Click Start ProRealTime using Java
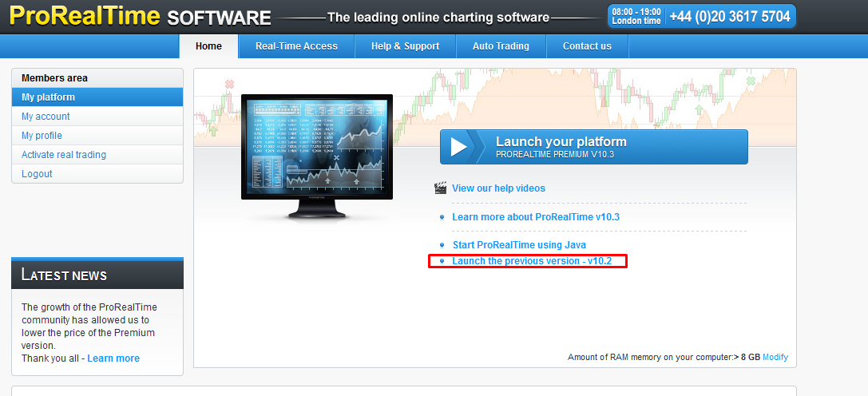The height and width of the screenshot is (396, 868). click(519, 245)
